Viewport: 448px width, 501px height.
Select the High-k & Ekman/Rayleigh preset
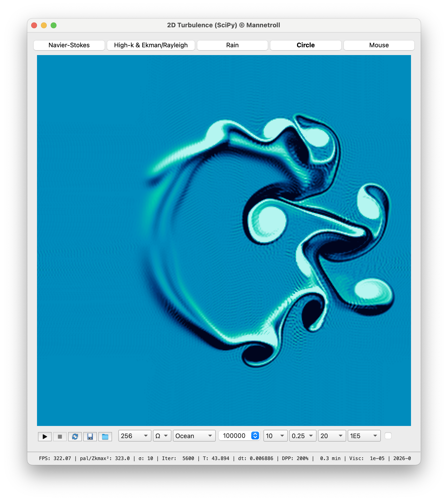point(151,45)
